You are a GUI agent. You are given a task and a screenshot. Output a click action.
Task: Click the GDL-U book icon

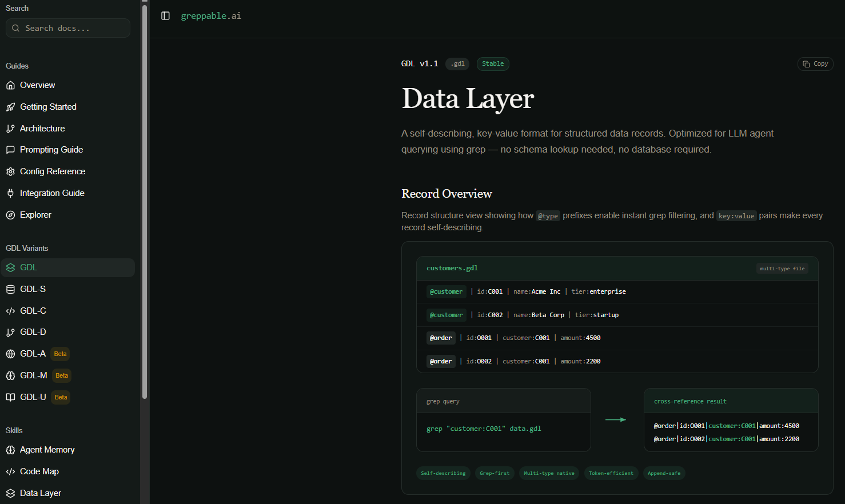[x=10, y=397]
